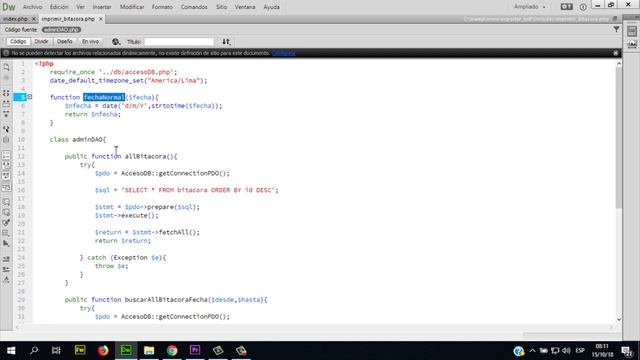Open the Insertar menu
This screenshot has width=640, height=360.
click(x=102, y=7)
